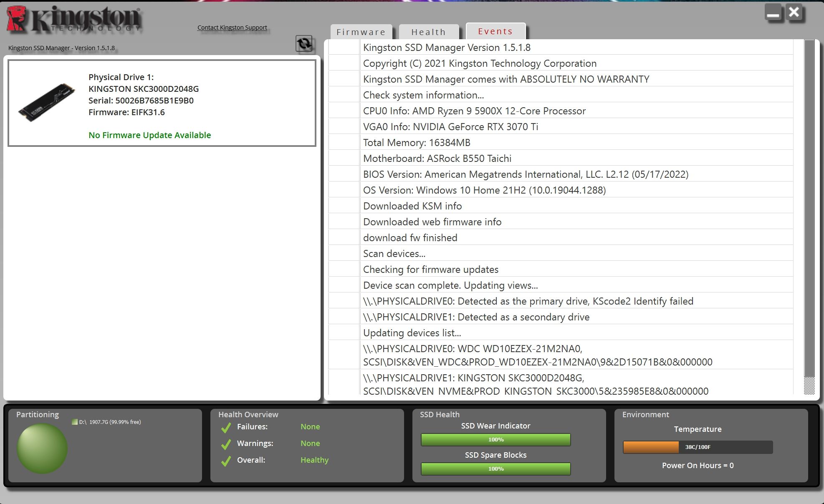
Task: Select 'download fw finished' row
Action: (561, 238)
